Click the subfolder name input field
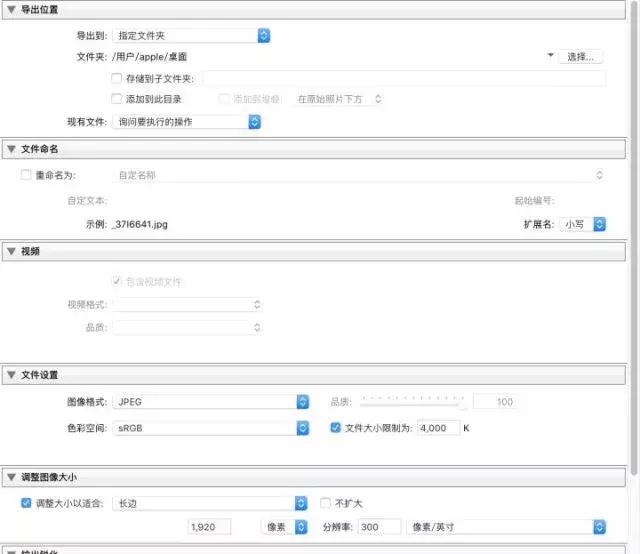The width and height of the screenshot is (640, 554). [x=404, y=78]
